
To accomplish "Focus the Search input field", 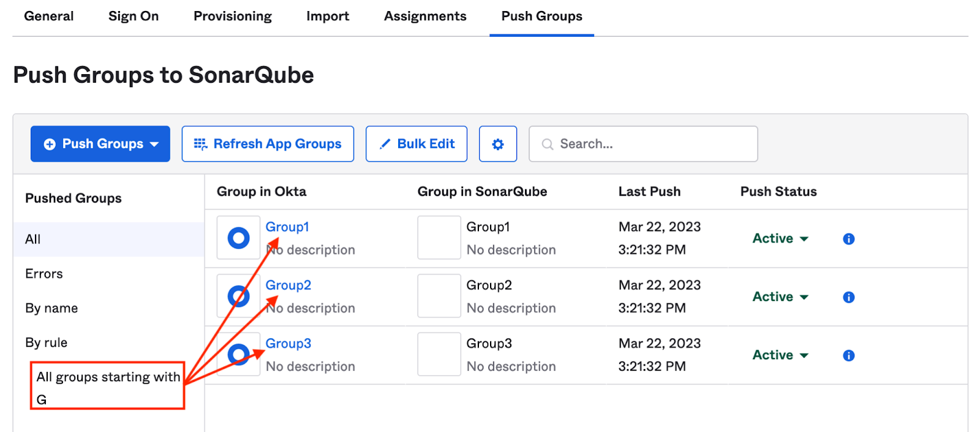I will point(643,144).
